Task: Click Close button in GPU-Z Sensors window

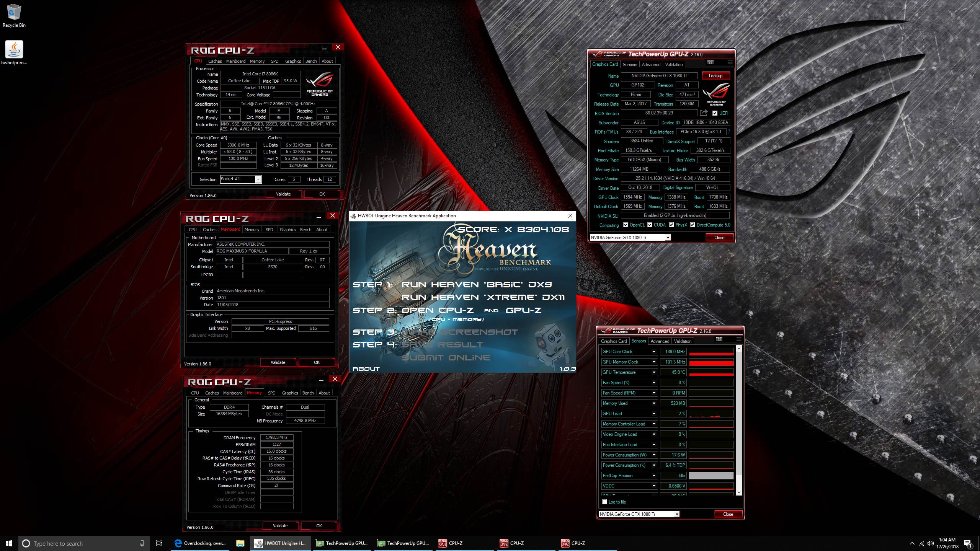Action: click(x=728, y=514)
